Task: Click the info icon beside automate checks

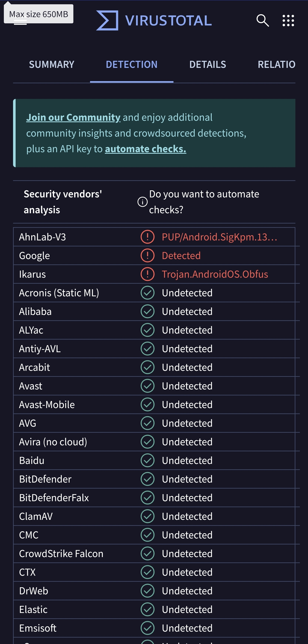Action: [142, 202]
